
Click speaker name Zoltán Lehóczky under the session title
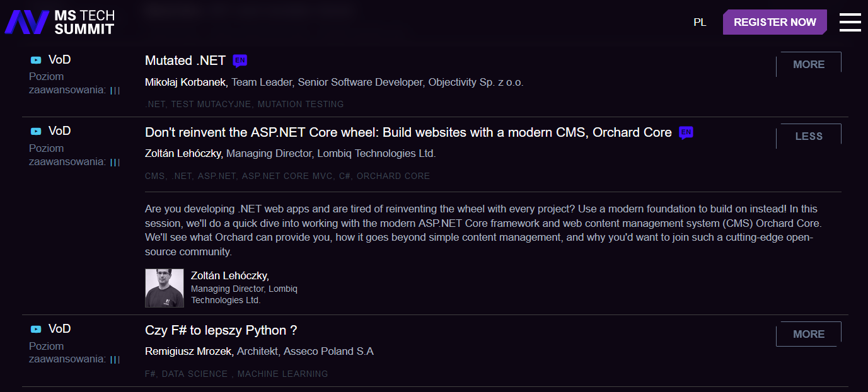(x=184, y=153)
